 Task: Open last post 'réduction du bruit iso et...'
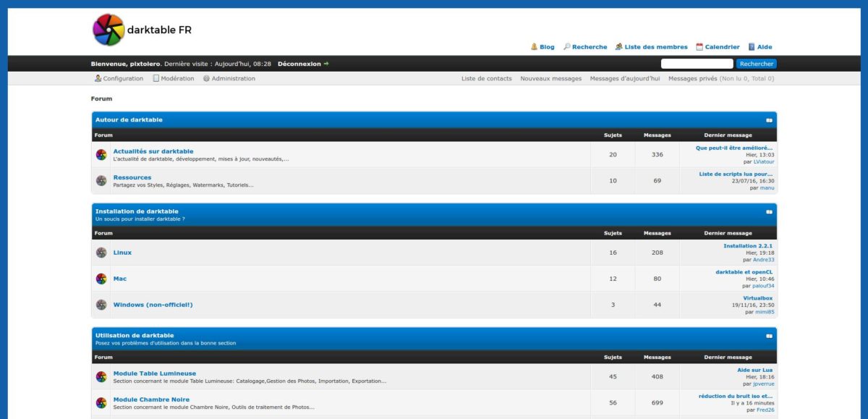click(736, 396)
